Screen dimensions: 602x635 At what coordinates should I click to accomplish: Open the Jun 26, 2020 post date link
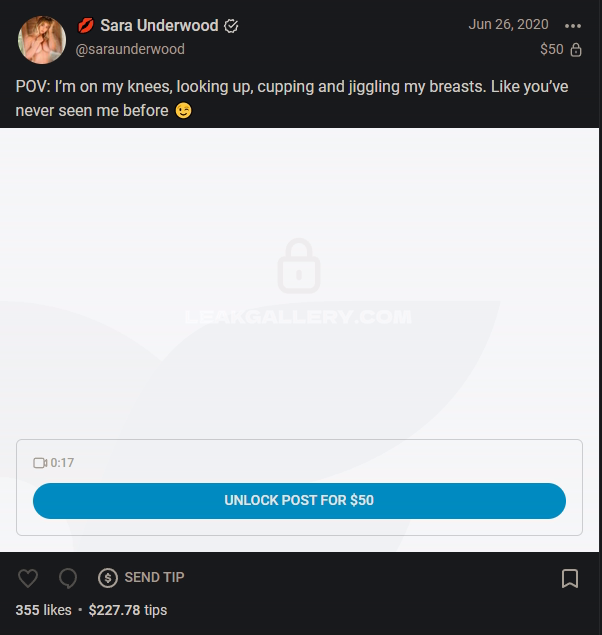[x=508, y=24]
